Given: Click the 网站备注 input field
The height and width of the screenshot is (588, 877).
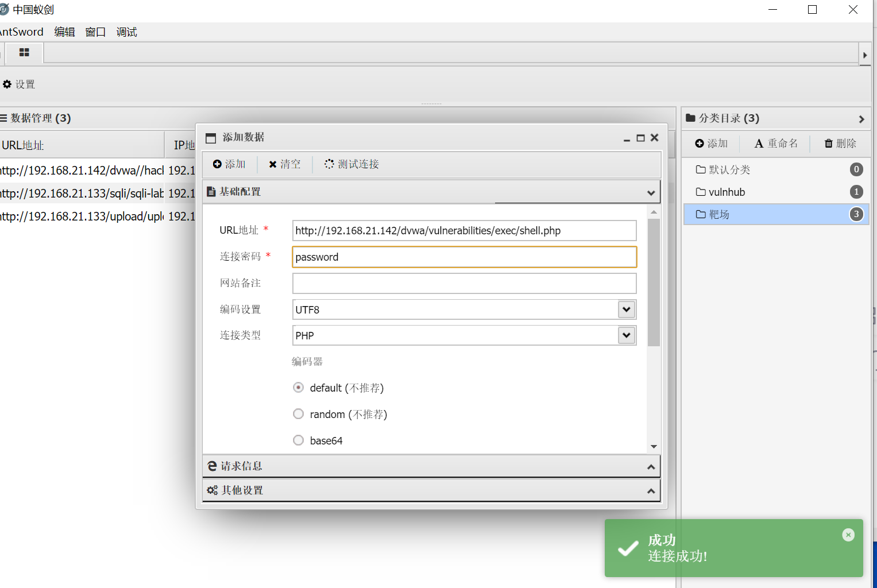Looking at the screenshot, I should tap(464, 284).
